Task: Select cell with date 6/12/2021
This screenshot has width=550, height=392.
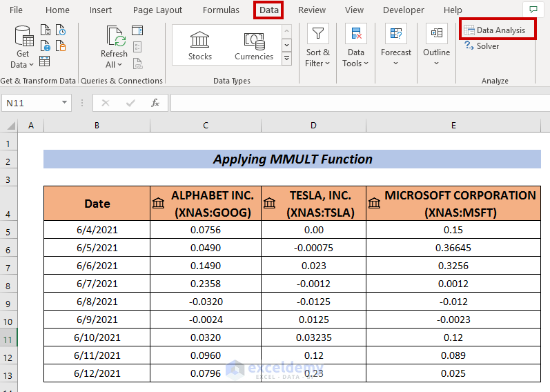Action: tap(97, 373)
